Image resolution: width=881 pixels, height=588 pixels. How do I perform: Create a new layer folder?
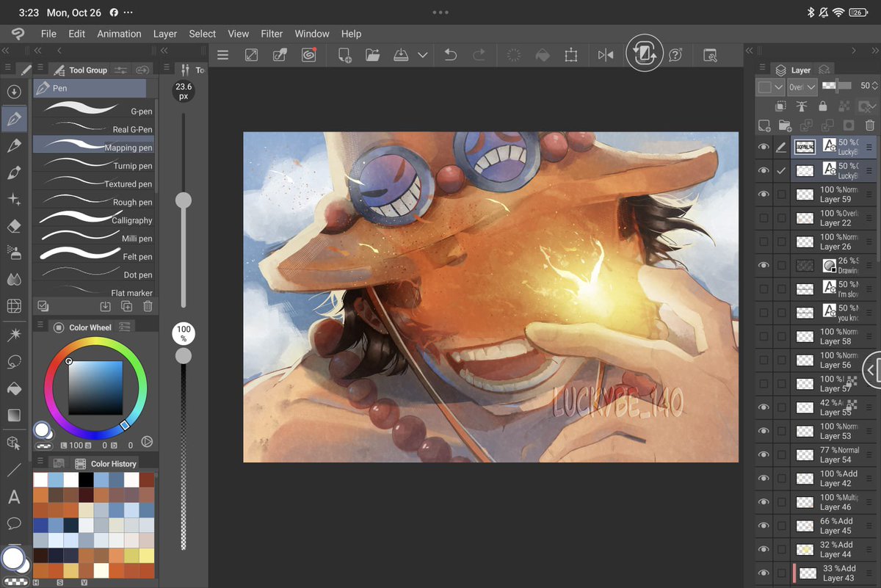pyautogui.click(x=785, y=126)
